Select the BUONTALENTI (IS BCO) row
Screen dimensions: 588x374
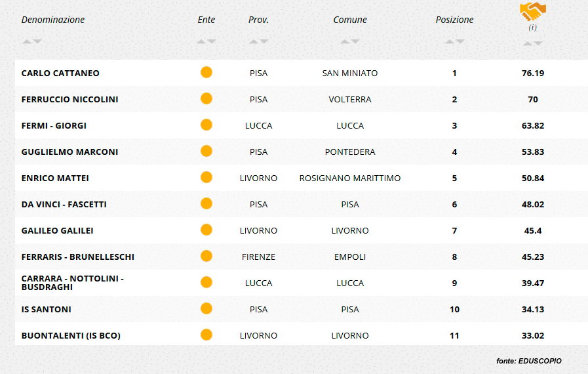tap(302, 335)
